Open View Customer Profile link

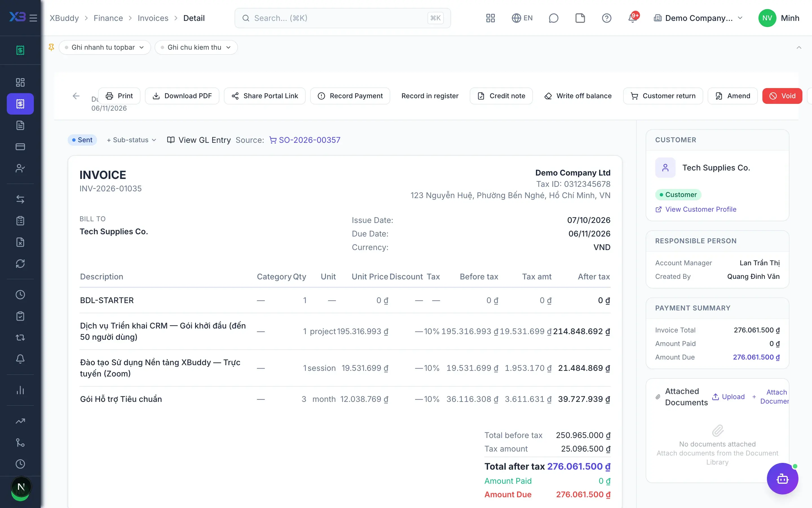(x=696, y=209)
